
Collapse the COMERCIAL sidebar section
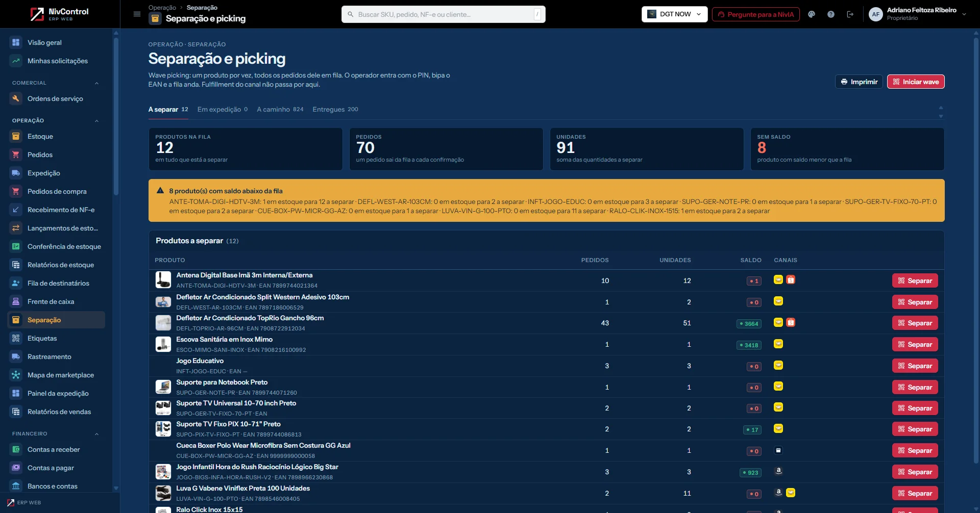(x=96, y=83)
